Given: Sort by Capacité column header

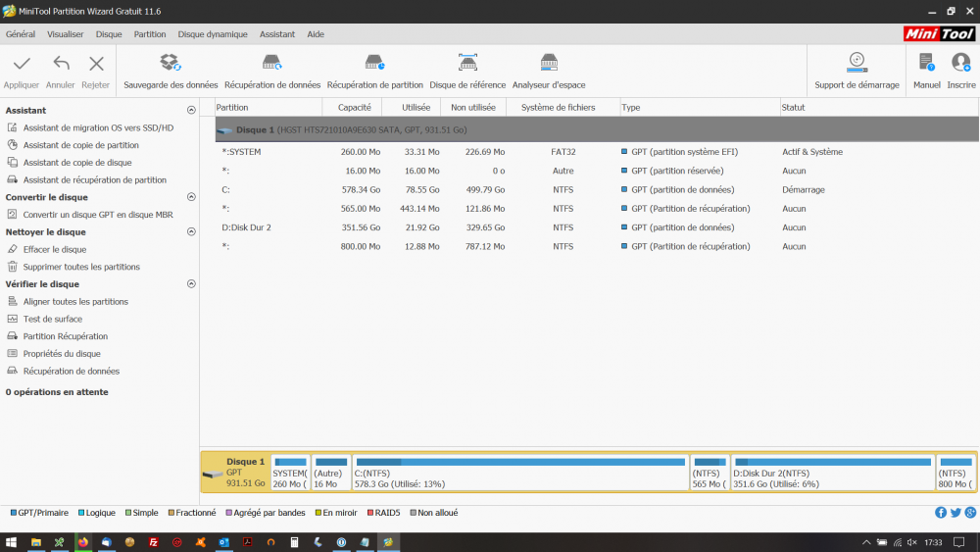Looking at the screenshot, I should coord(354,107).
